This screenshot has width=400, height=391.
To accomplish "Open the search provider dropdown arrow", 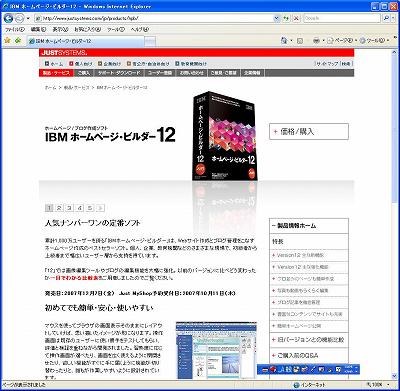I will [393, 18].
